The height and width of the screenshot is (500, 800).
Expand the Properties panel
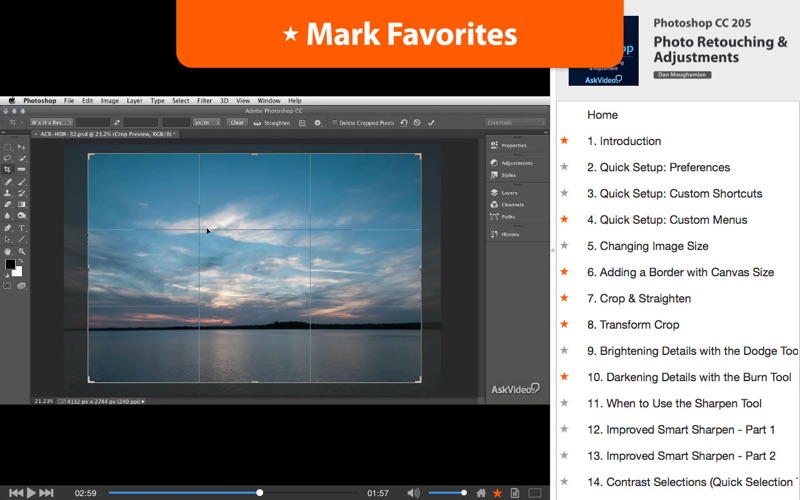tap(509, 145)
